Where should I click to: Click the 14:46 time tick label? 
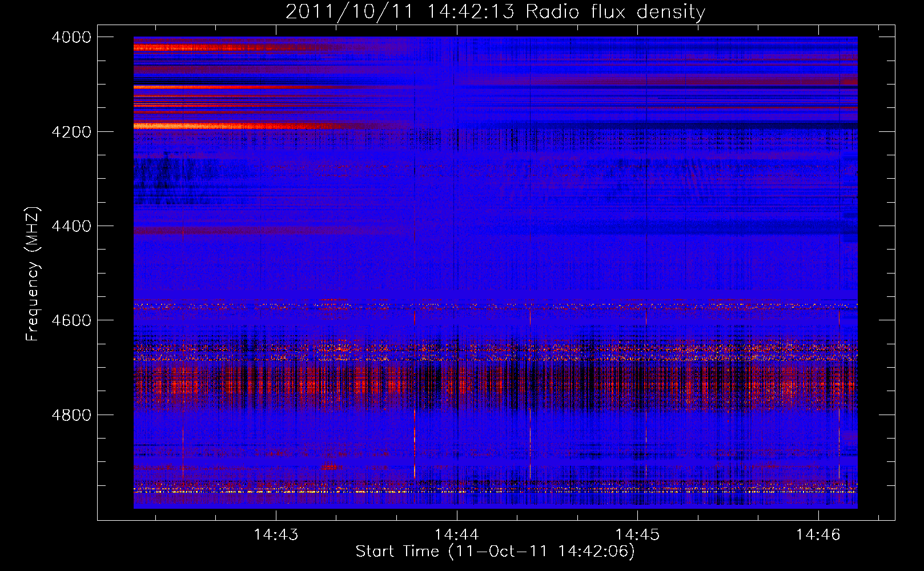(x=818, y=535)
